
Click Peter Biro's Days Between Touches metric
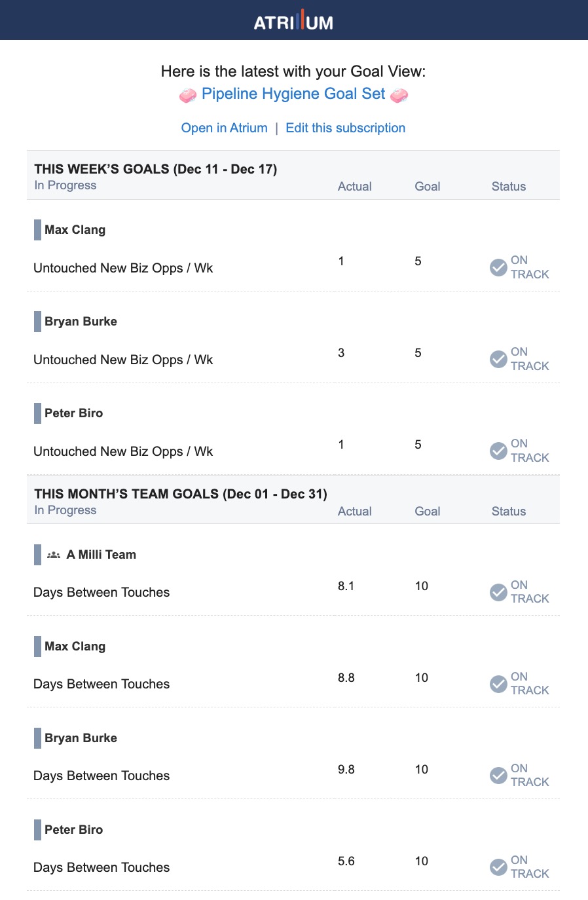(x=101, y=867)
